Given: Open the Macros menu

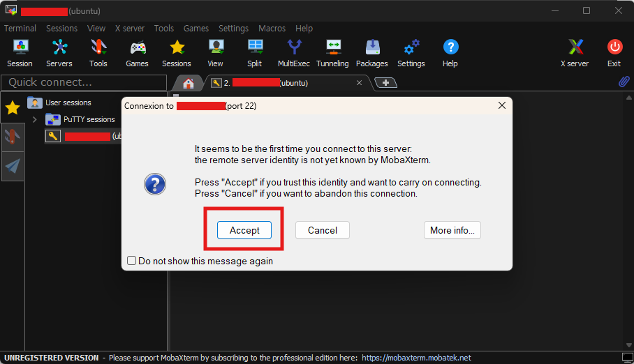Looking at the screenshot, I should (x=272, y=29).
